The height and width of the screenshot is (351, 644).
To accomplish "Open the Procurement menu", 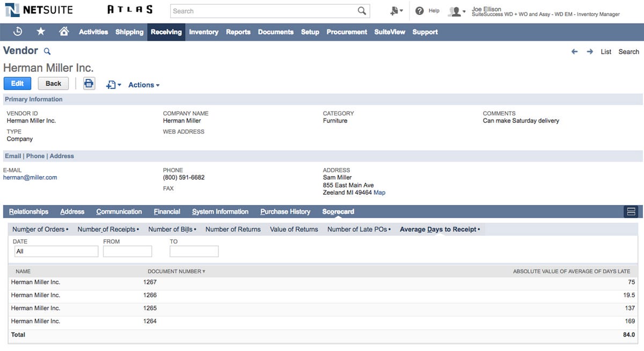I will point(347,32).
